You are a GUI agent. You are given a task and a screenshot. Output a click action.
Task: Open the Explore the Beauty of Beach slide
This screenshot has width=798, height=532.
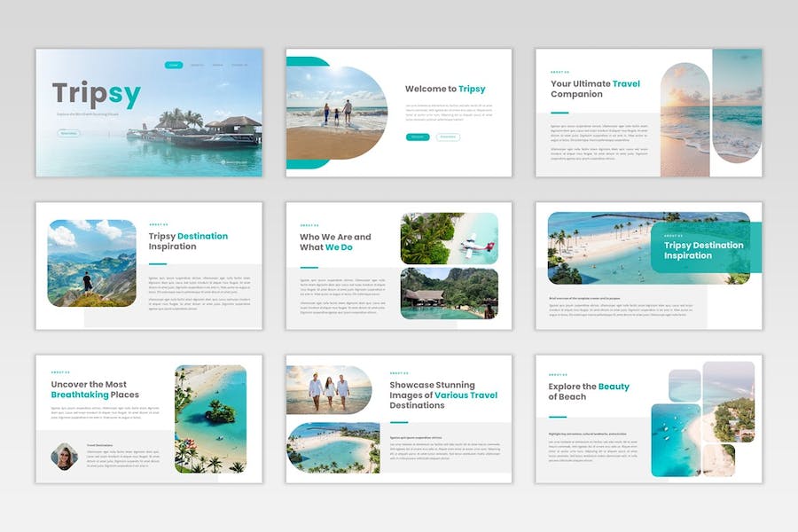pos(648,419)
